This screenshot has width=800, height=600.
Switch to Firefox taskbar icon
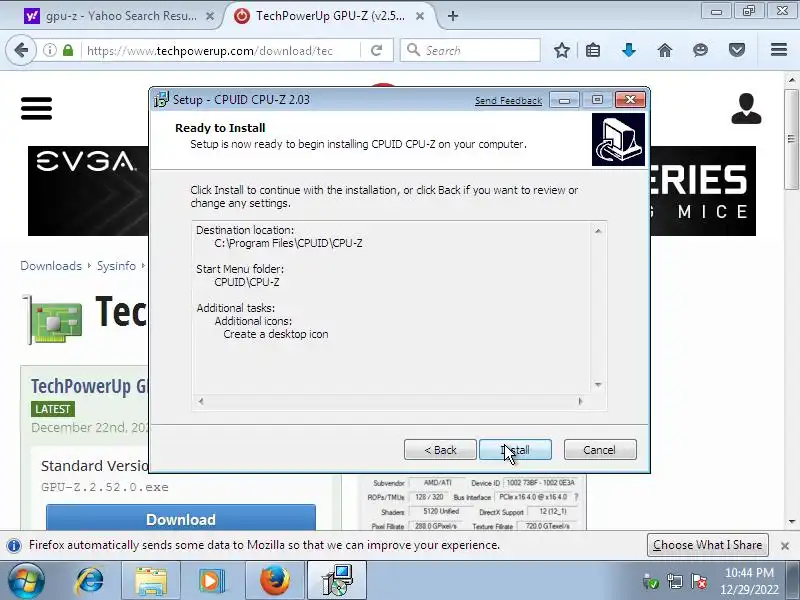click(x=274, y=581)
